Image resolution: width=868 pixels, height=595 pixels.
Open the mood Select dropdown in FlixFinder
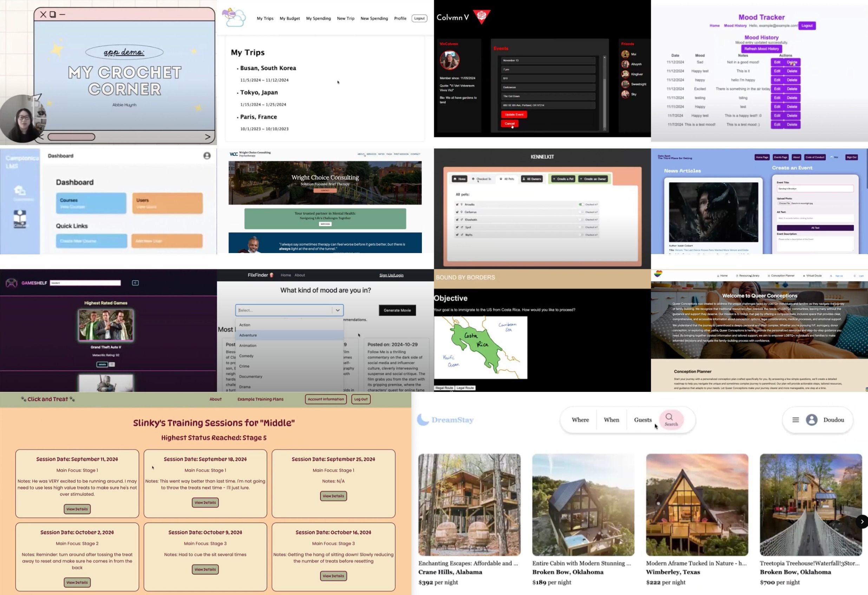pyautogui.click(x=289, y=310)
